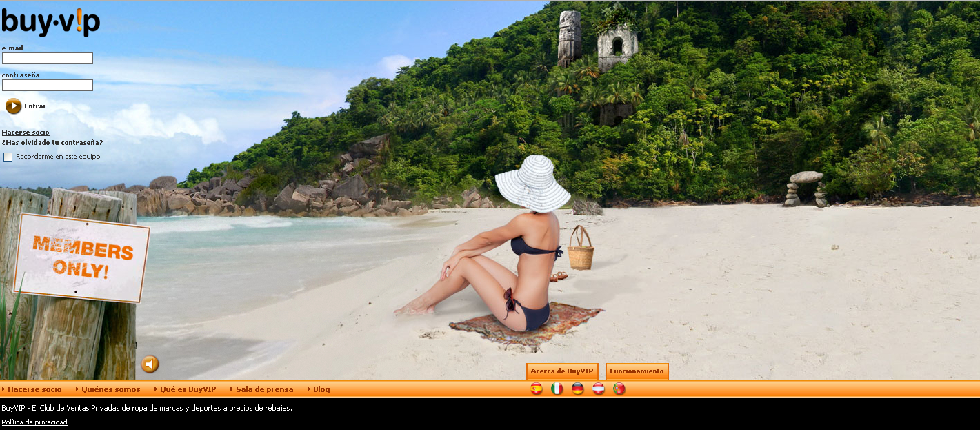Tick the Recordarme en este equipo checkbox

[x=8, y=157]
